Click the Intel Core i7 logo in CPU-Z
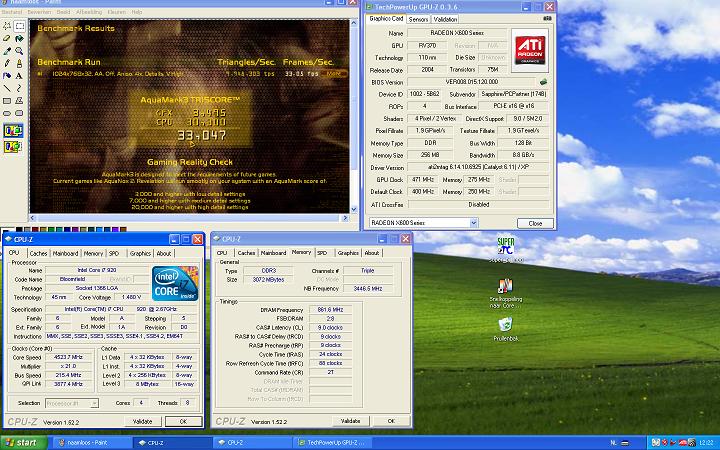The image size is (720, 450). [175, 283]
